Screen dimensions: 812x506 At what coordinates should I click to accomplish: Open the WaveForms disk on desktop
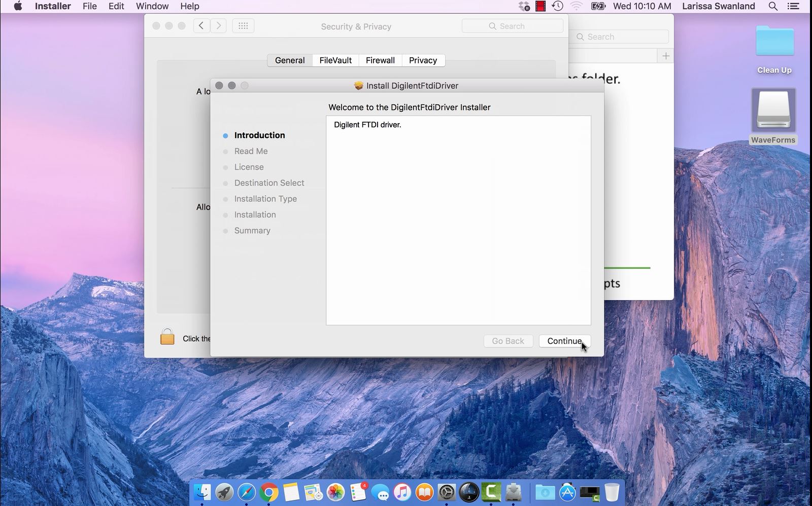[773, 117]
